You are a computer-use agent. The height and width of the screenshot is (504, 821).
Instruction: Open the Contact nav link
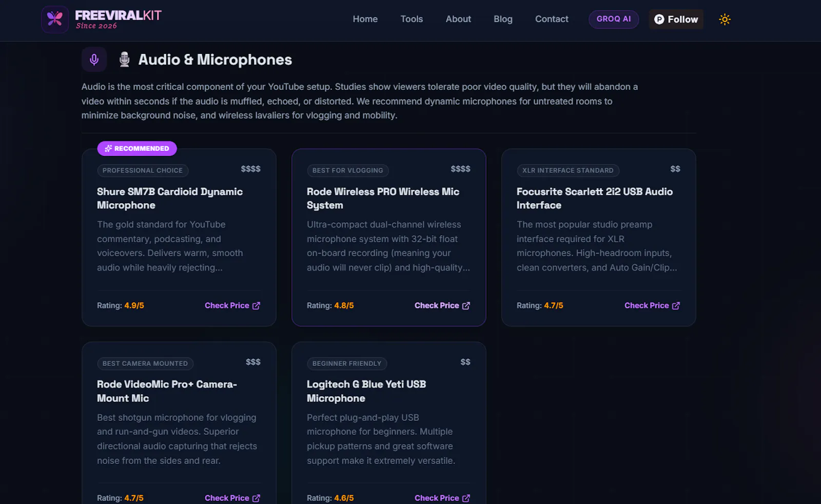point(552,19)
